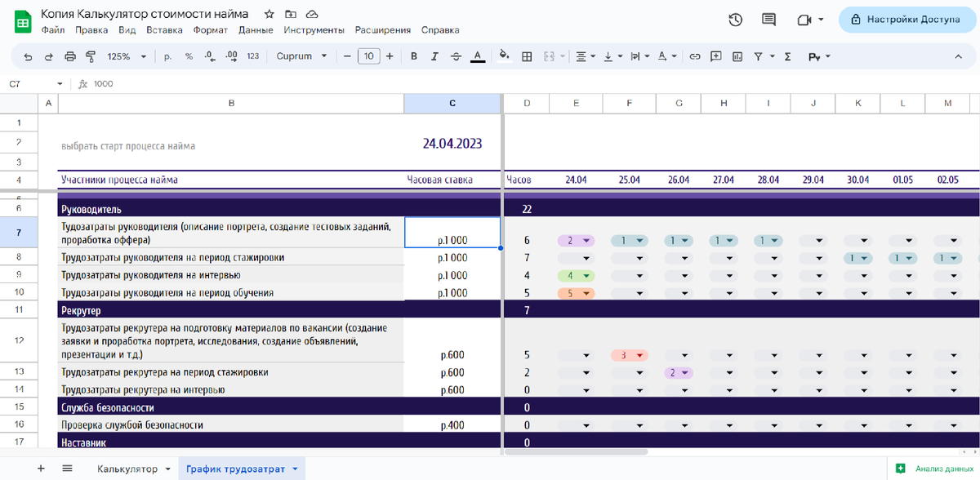The height and width of the screenshot is (480, 980).
Task: Collapse the toolbar with the chevron
Action: (959, 56)
